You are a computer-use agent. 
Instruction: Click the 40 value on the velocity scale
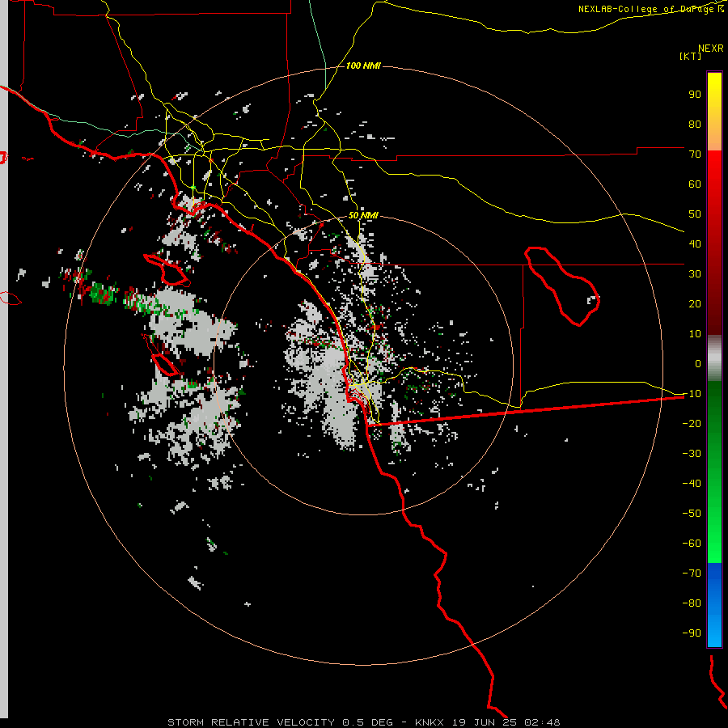coord(695,243)
